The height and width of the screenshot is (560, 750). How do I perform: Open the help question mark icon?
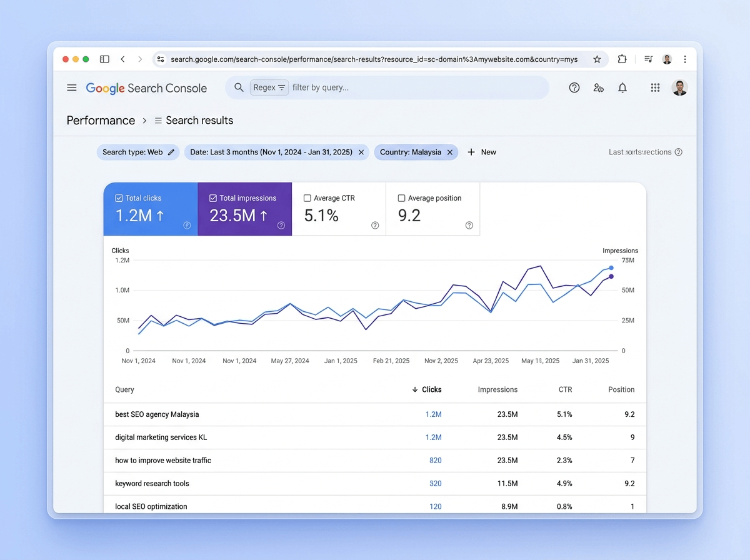[574, 87]
